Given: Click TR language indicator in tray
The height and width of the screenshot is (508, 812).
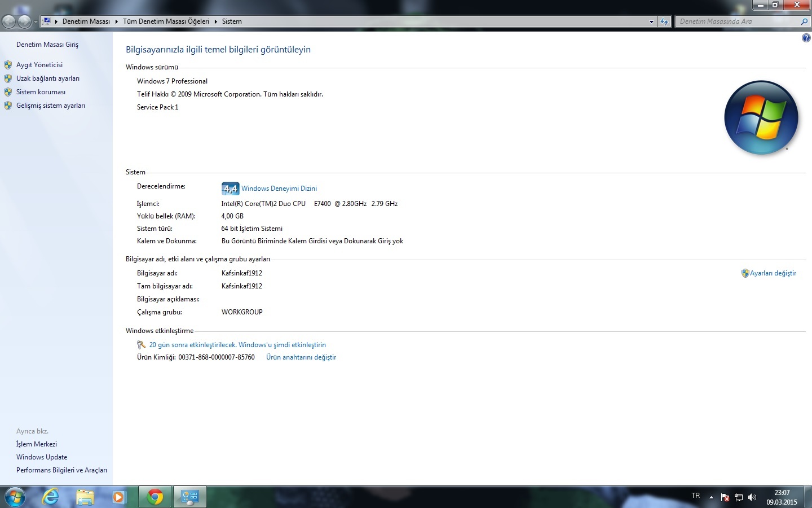Looking at the screenshot, I should pyautogui.click(x=696, y=496).
